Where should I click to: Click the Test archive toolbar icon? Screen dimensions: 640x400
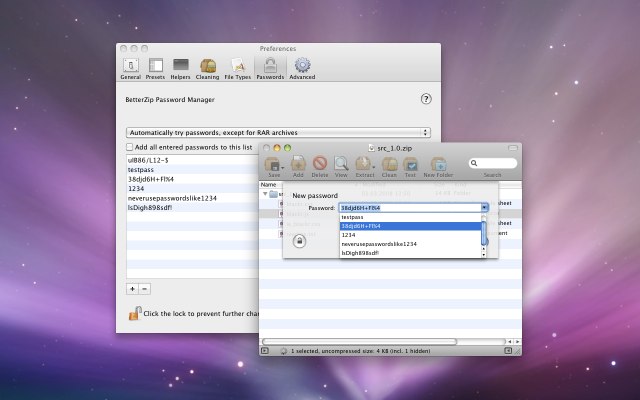coord(410,165)
